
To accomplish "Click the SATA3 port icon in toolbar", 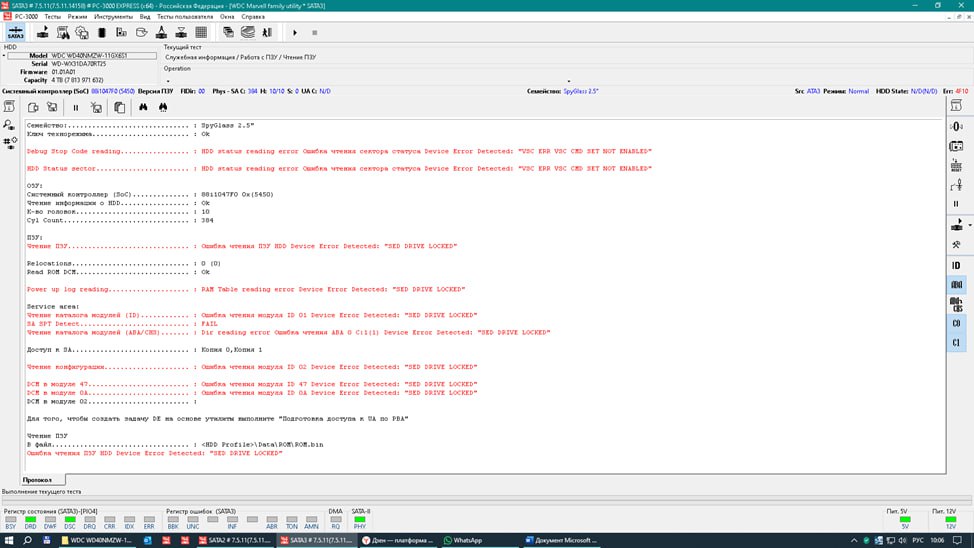I will [16, 32].
